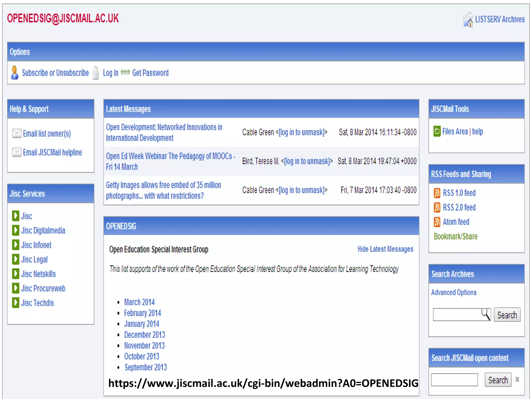Click the orange Atom feed icon

(x=437, y=222)
